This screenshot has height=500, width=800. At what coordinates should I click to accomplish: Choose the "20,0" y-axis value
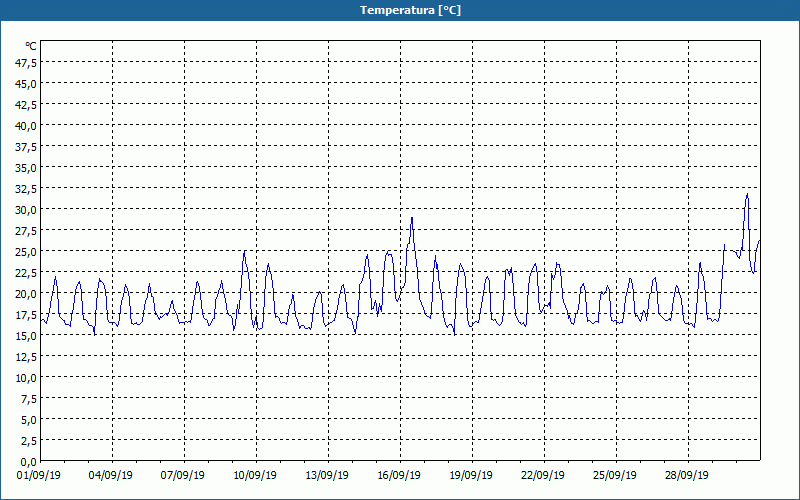[x=26, y=294]
